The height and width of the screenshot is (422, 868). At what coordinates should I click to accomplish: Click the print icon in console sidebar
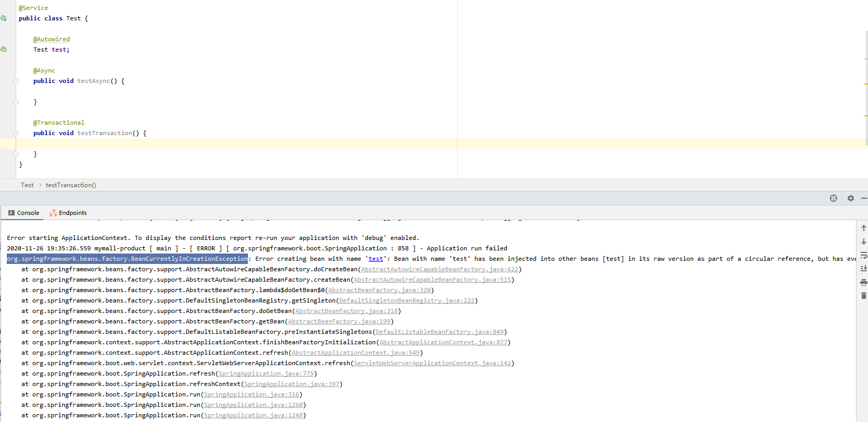coord(863,282)
